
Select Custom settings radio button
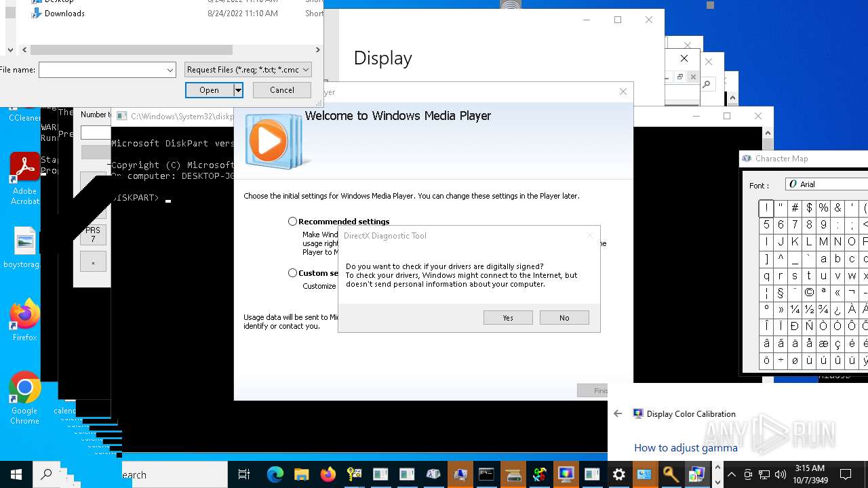point(292,272)
